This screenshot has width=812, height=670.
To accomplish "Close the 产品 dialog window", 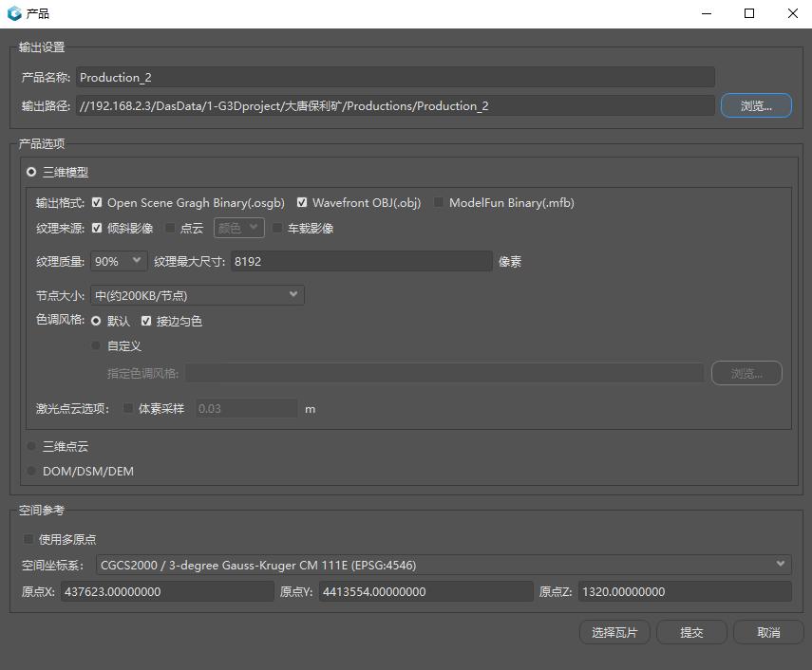I will point(792,13).
